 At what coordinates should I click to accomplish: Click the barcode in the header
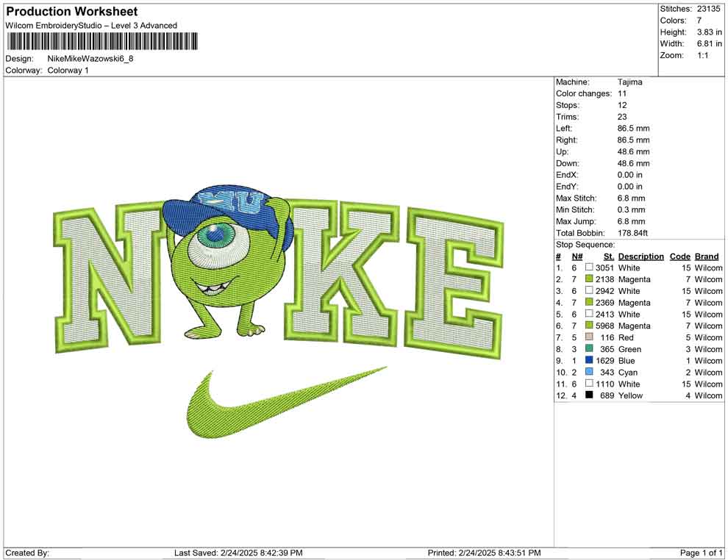pos(102,41)
